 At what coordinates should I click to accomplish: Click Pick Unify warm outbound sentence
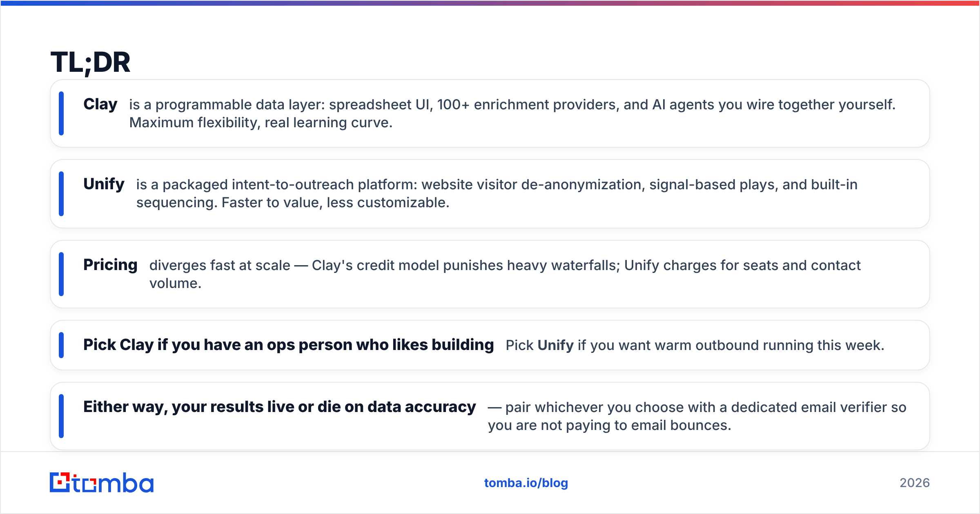695,346
